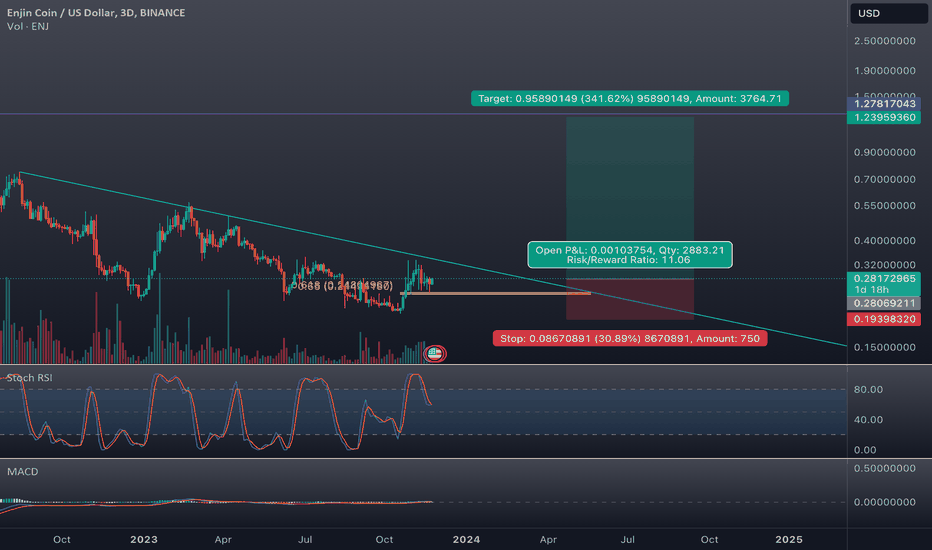
Task: Click the USD currency selector
Action: 888,13
